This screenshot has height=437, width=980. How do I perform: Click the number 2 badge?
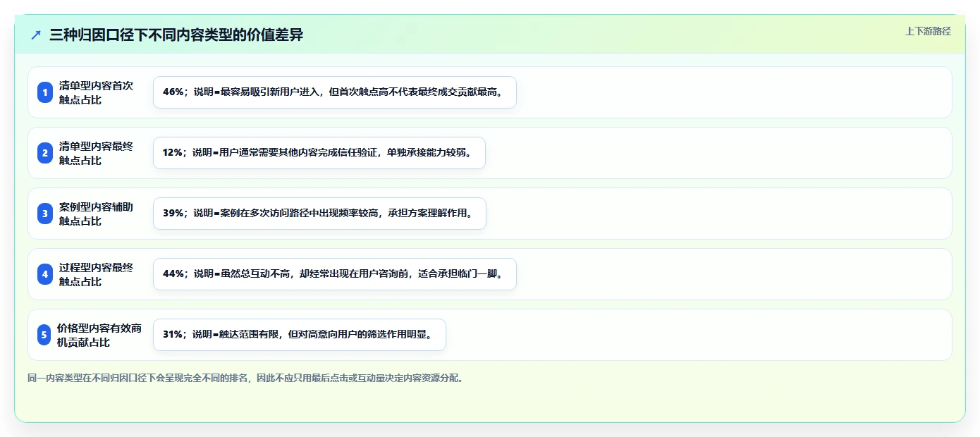(45, 153)
